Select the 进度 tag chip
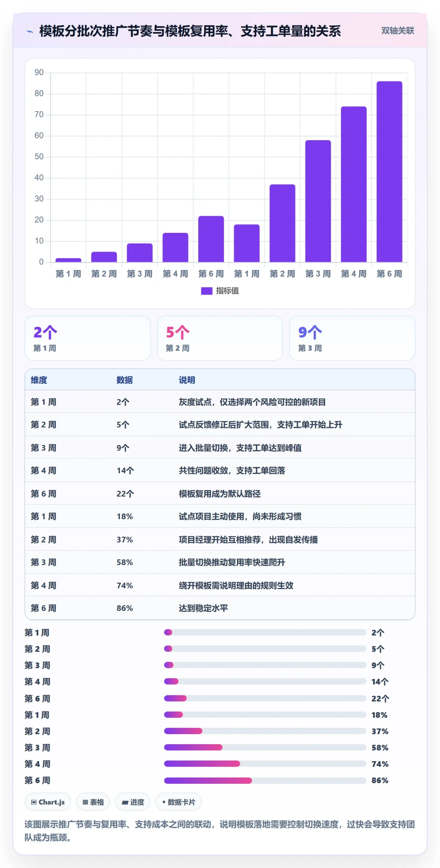440x868 pixels. [x=133, y=802]
